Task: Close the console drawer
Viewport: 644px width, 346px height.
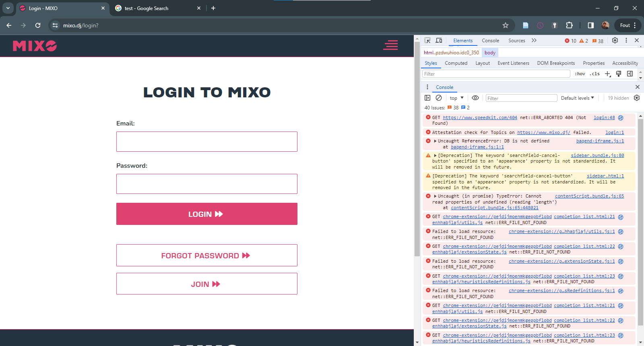Action: [638, 87]
